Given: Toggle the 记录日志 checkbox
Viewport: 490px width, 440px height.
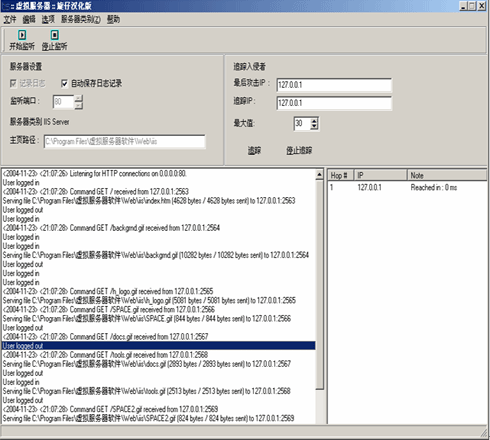Looking at the screenshot, I should click(x=13, y=83).
